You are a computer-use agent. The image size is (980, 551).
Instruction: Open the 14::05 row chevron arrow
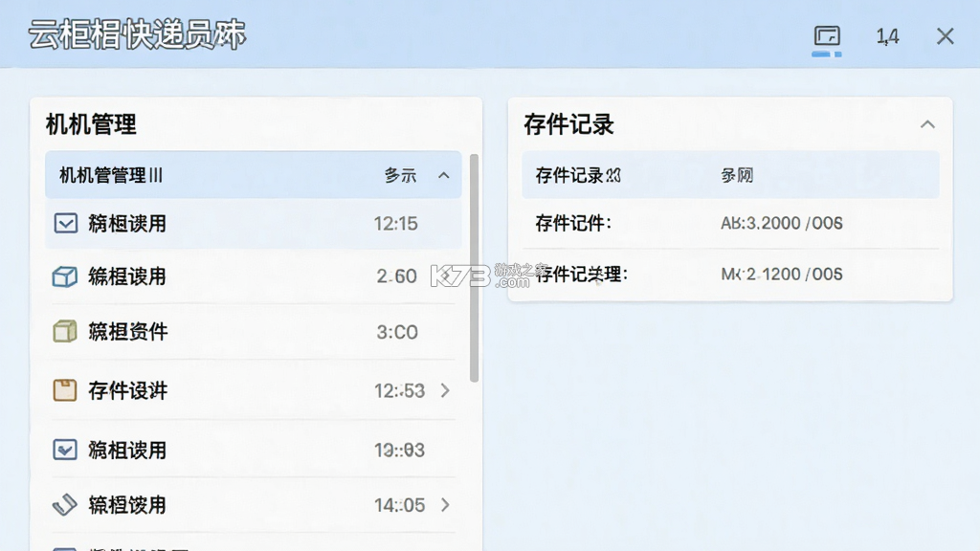(x=445, y=505)
